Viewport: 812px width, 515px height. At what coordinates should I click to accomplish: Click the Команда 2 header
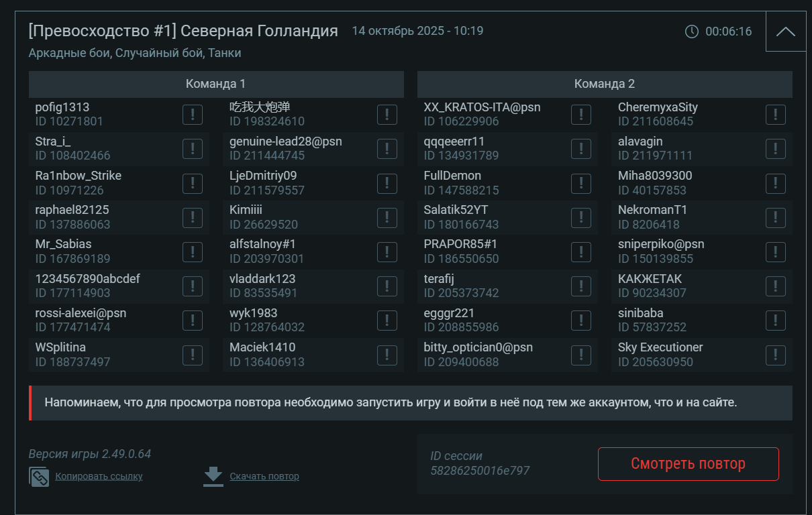604,84
